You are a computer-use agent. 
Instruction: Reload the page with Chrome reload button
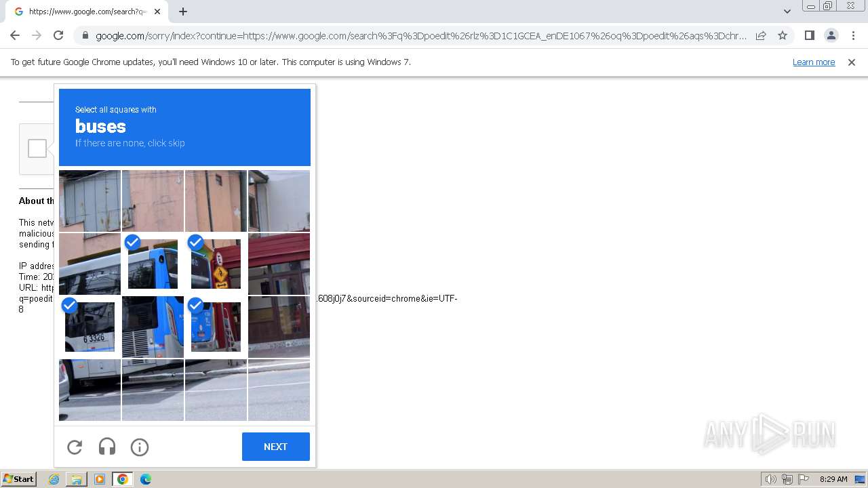58,35
